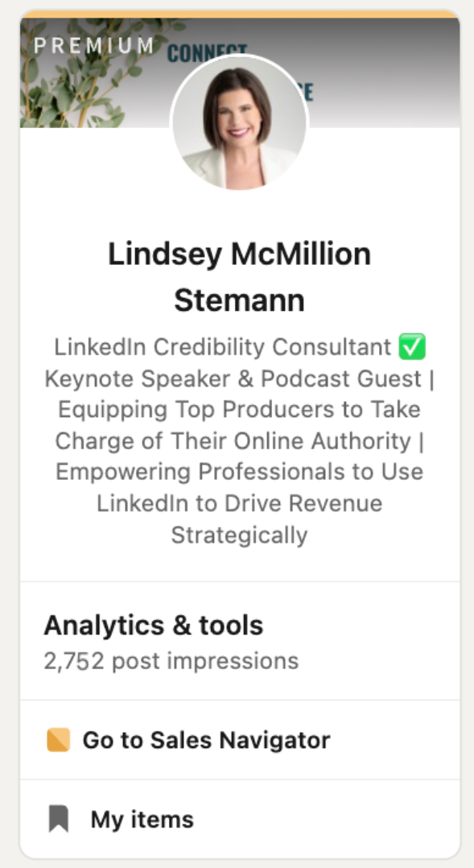The height and width of the screenshot is (868, 474).
Task: Click the word Strategically ending the headline
Action: (x=240, y=535)
